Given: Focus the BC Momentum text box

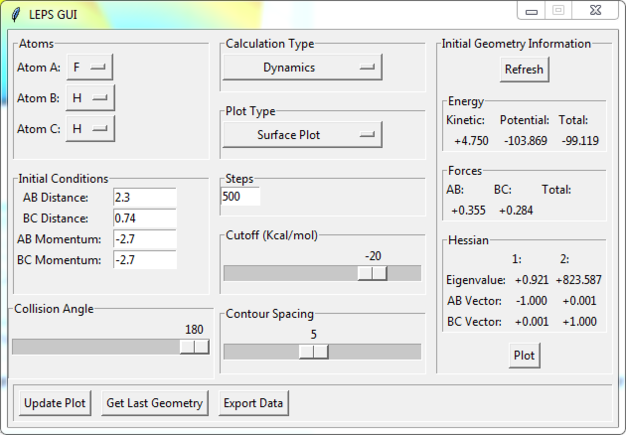Looking at the screenshot, I should [x=145, y=260].
